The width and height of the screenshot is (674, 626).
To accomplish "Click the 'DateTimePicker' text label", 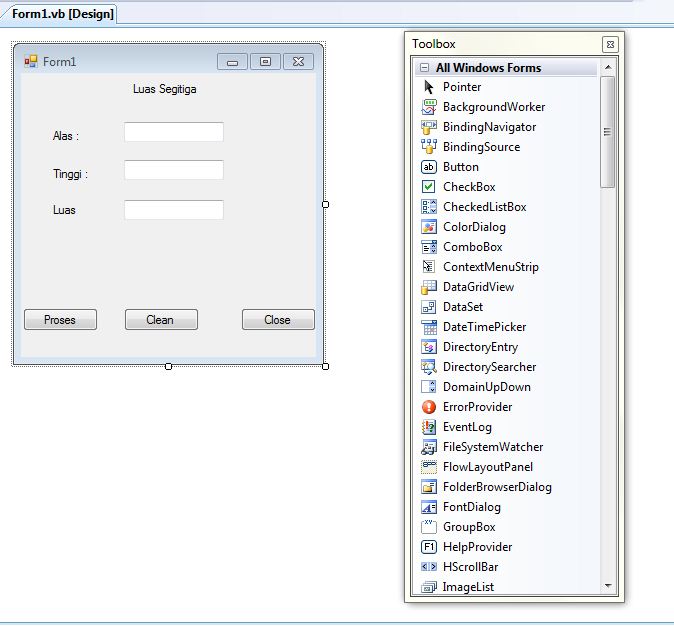I will click(484, 327).
